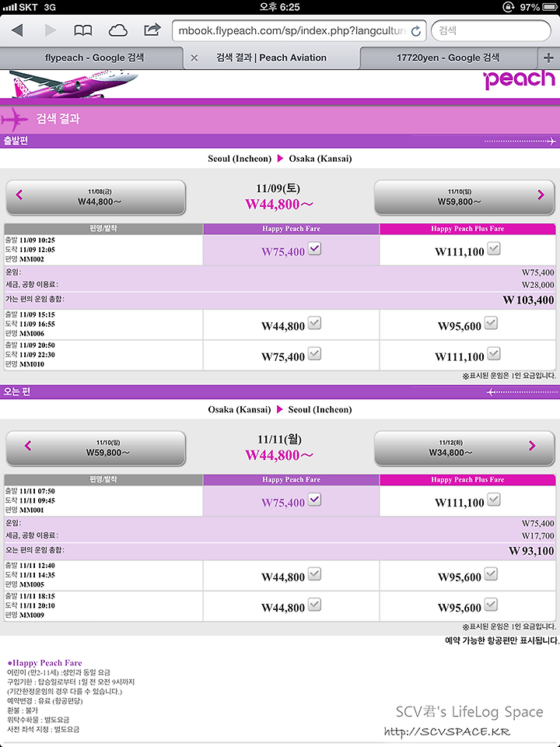Close the Peach Aviation tab
This screenshot has height=747, width=560.
pos(194,58)
